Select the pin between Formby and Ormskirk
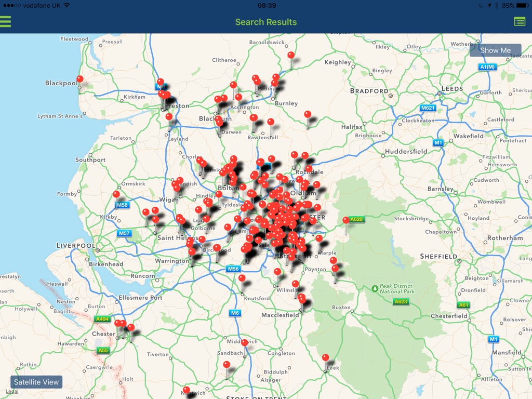The height and width of the screenshot is (399, 532). pos(116,195)
